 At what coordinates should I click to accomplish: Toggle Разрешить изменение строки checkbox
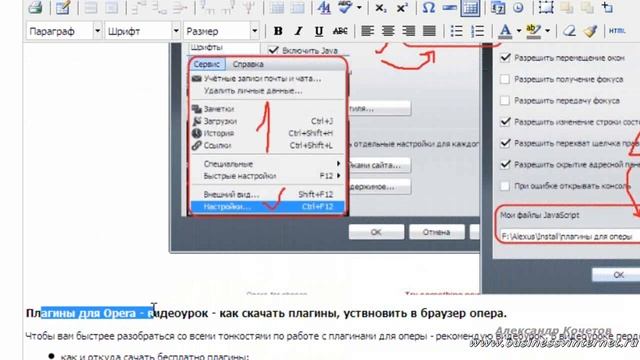pyautogui.click(x=505, y=122)
